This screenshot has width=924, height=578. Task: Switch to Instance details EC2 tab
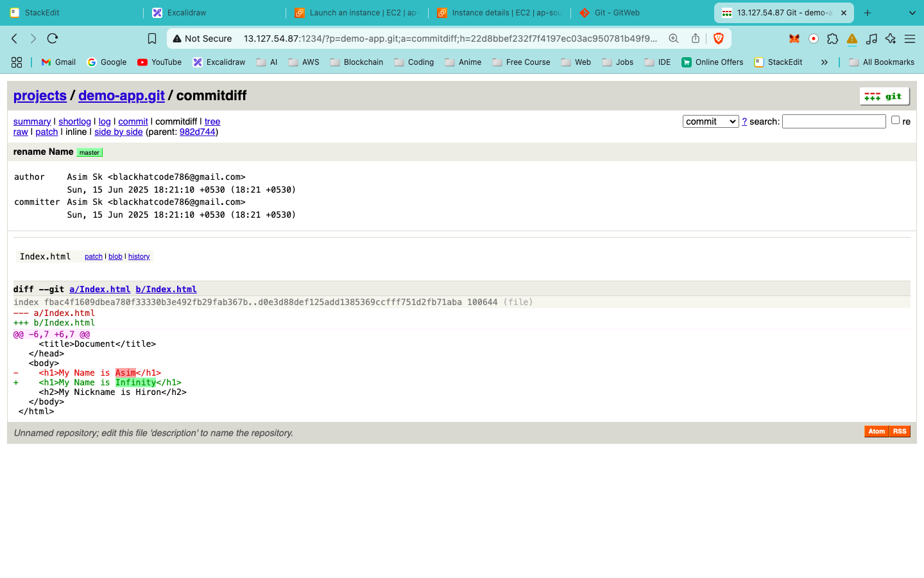(x=500, y=13)
